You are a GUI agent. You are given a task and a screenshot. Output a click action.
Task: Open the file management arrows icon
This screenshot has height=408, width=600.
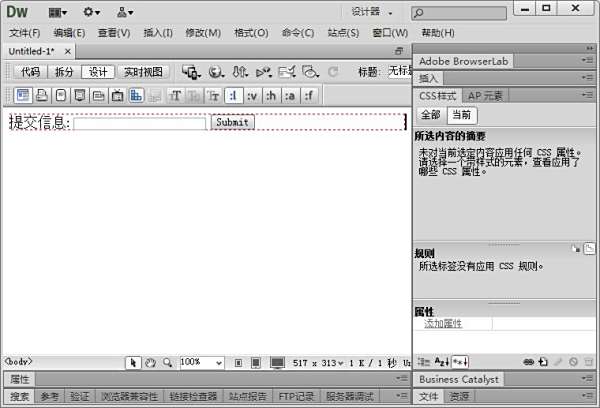[240, 72]
